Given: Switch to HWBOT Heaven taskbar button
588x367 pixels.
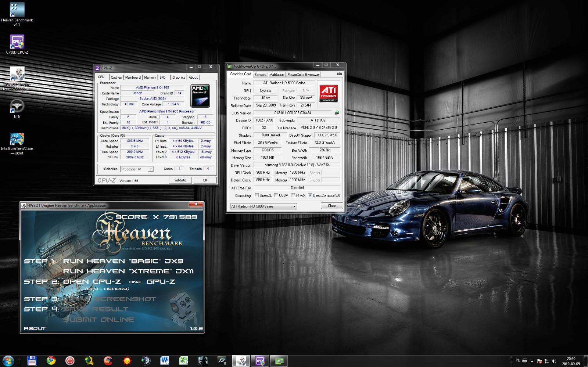Looking at the screenshot, I should click(x=241, y=361).
